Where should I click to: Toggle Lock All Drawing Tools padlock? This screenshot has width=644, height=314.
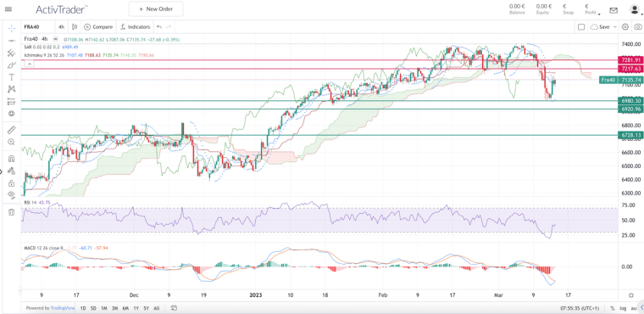[x=12, y=182]
